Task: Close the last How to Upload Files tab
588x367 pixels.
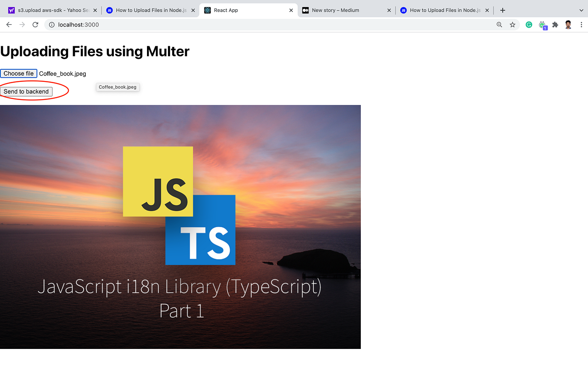Action: pyautogui.click(x=487, y=10)
